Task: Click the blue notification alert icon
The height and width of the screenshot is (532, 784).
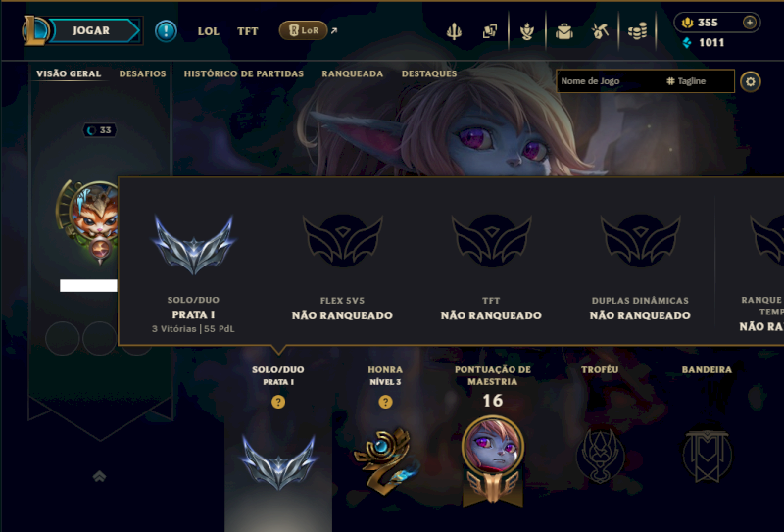Action: (x=166, y=31)
